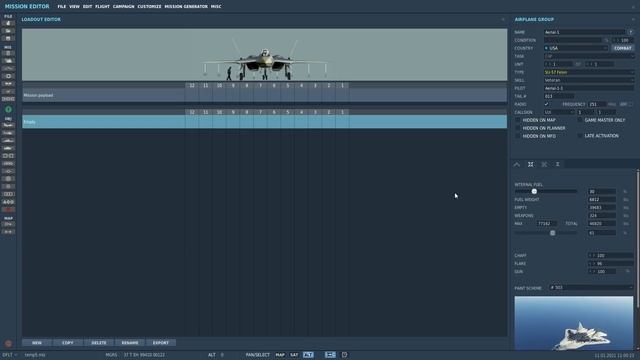Open the Callsign dropdown
The height and width of the screenshot is (360, 640).
click(559, 112)
